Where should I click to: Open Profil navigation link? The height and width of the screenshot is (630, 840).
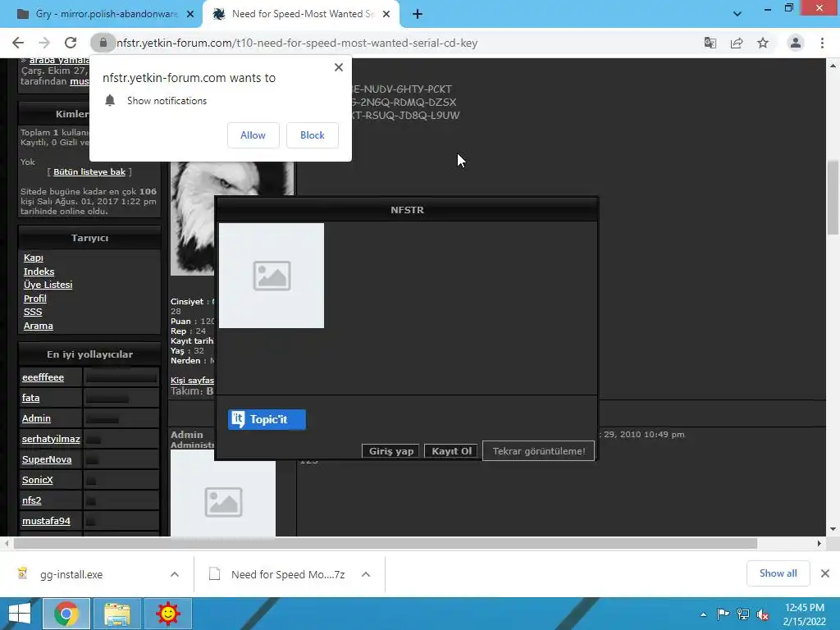[34, 299]
